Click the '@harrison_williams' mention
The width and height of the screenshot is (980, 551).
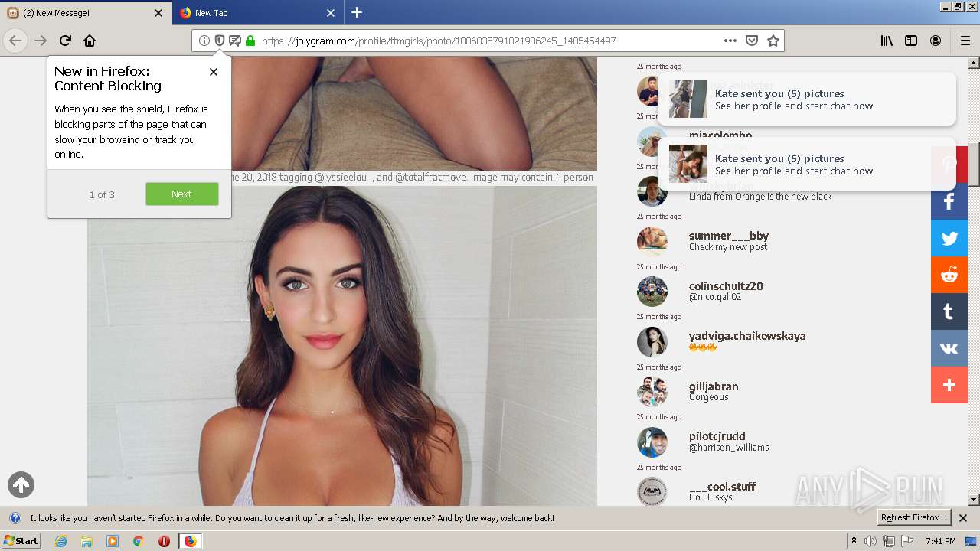[729, 448]
